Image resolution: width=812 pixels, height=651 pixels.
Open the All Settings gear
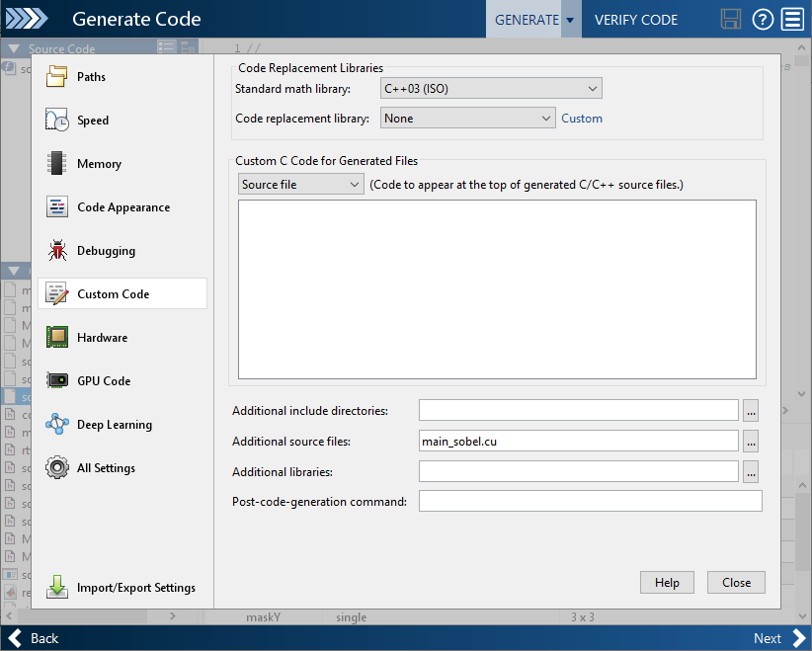58,468
